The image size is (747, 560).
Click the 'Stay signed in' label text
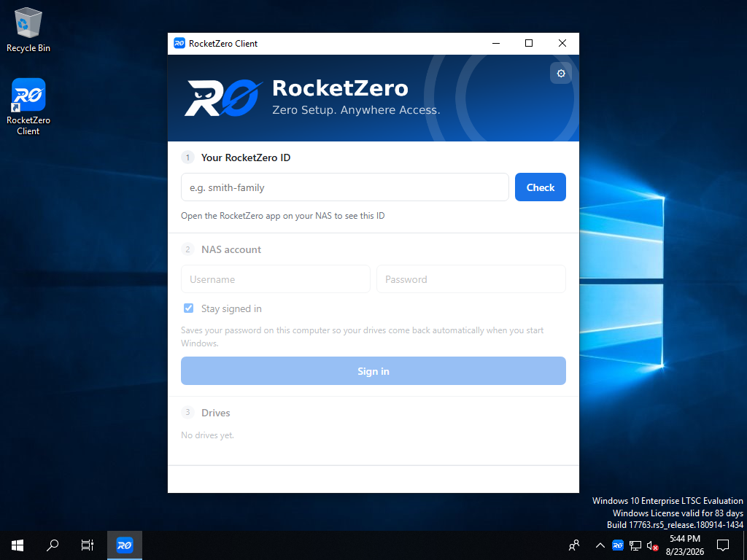point(231,308)
